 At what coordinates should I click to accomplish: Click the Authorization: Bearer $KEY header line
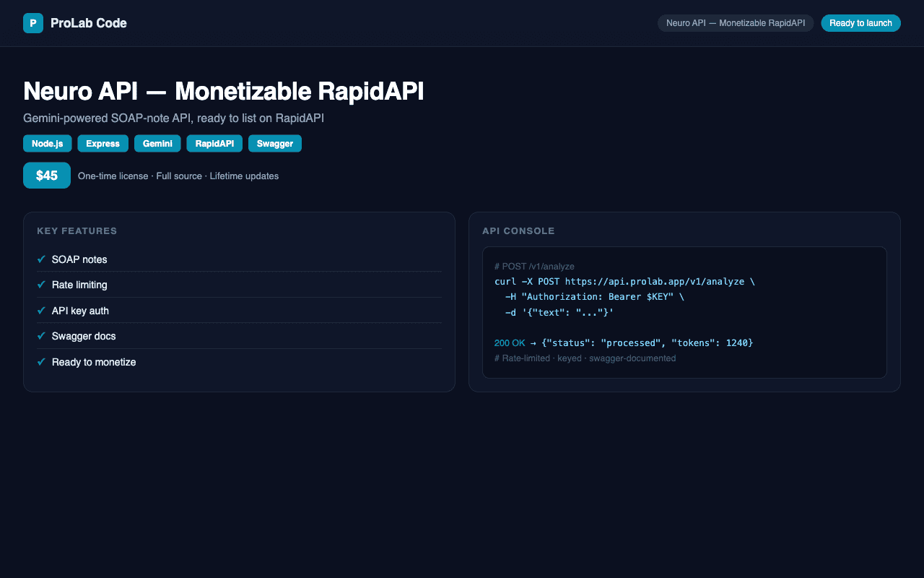tap(594, 297)
